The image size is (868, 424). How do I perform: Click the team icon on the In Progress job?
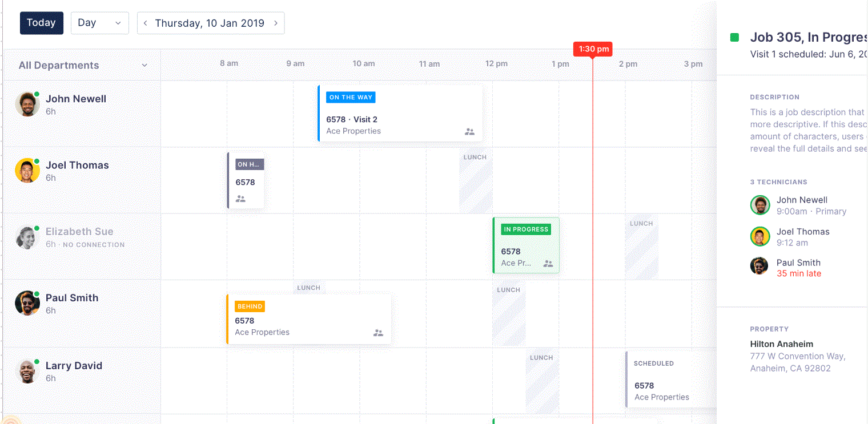point(548,264)
